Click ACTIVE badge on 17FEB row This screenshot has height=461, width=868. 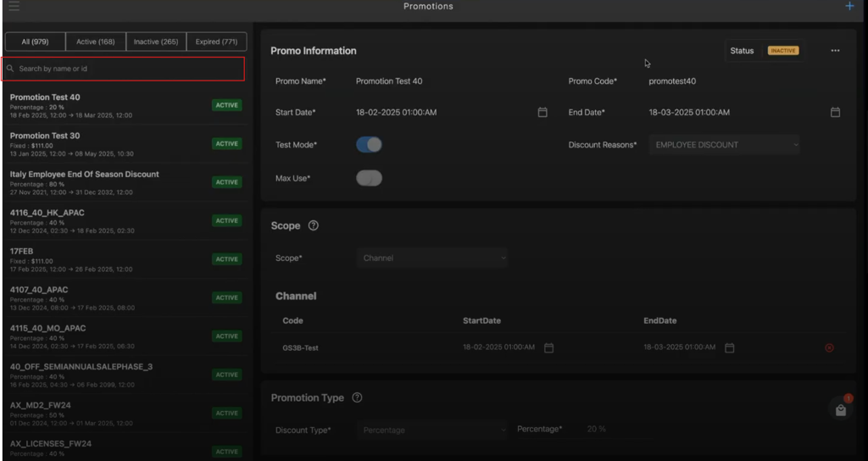click(x=227, y=259)
